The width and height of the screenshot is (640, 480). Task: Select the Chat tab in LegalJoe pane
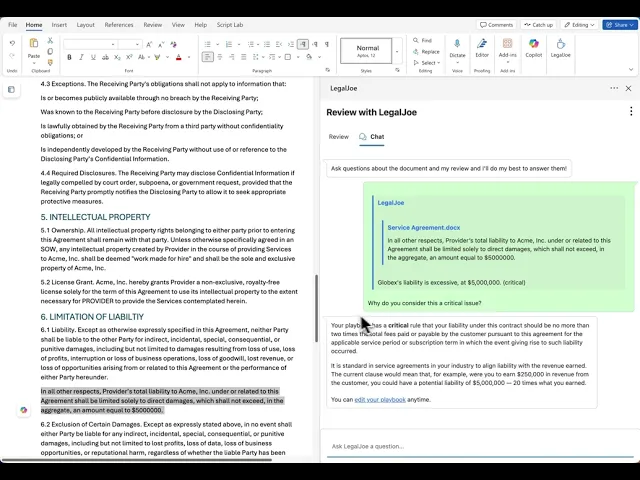point(372,137)
